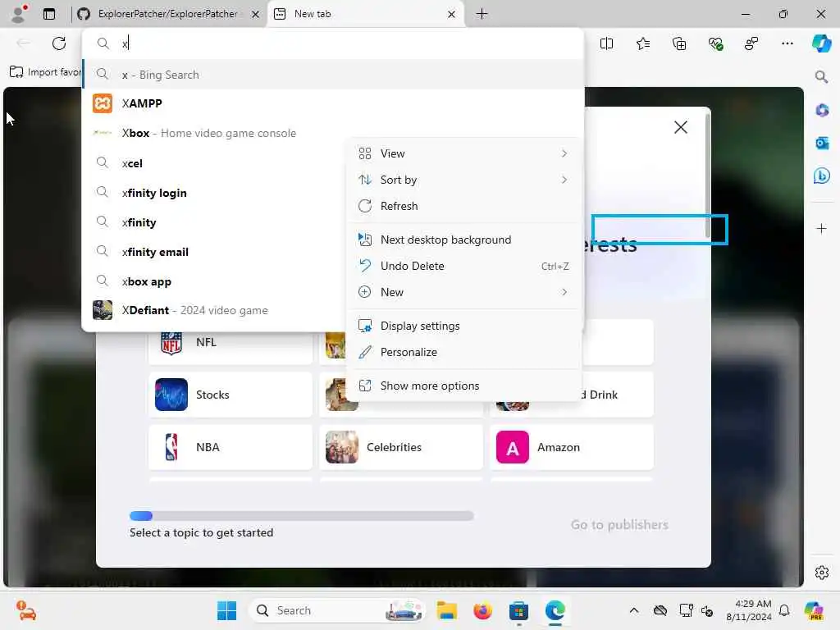Pick the xcel search suggestion
Viewport: 840px width, 630px height.
pos(214,163)
